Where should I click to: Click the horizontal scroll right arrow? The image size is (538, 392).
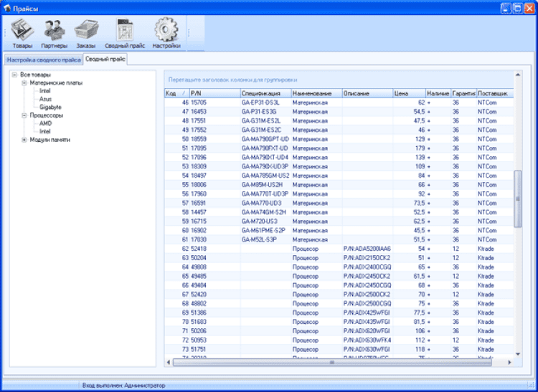pyautogui.click(x=509, y=362)
